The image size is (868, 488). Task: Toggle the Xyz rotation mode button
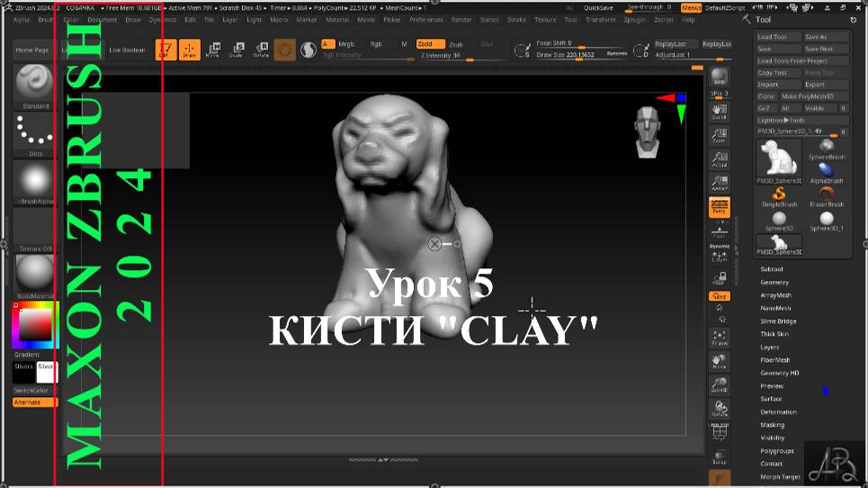click(719, 296)
